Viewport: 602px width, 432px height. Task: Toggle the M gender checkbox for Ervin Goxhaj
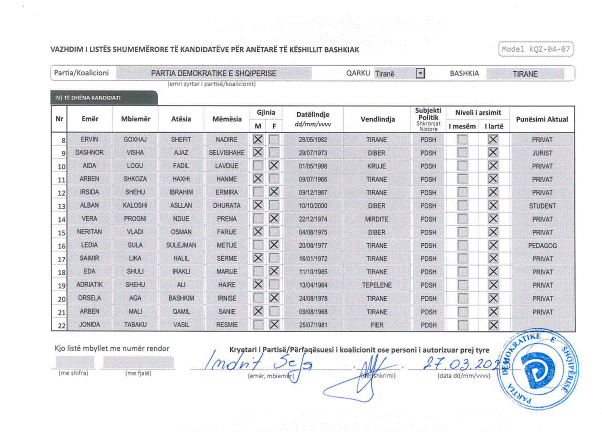pos(257,139)
